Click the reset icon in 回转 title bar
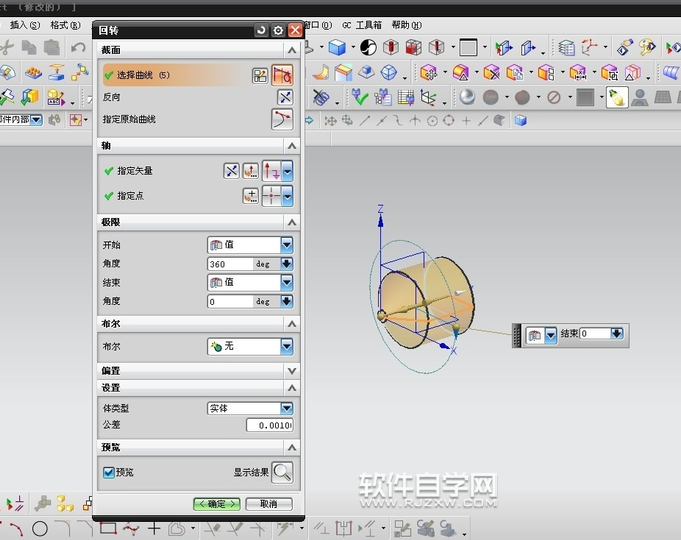681x540 pixels. point(262,31)
